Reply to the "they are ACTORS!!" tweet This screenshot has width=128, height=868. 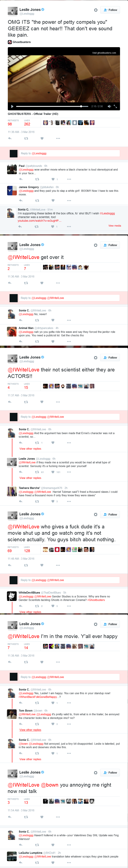point(10,402)
